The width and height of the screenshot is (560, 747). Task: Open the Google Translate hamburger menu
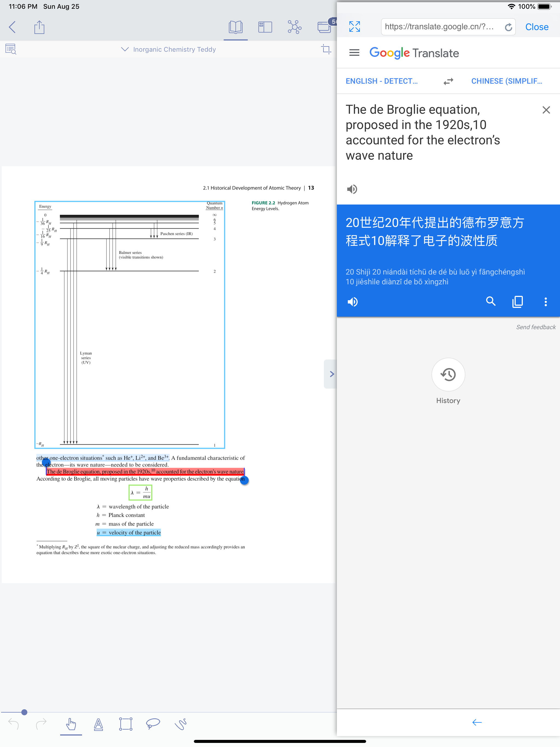coord(354,53)
